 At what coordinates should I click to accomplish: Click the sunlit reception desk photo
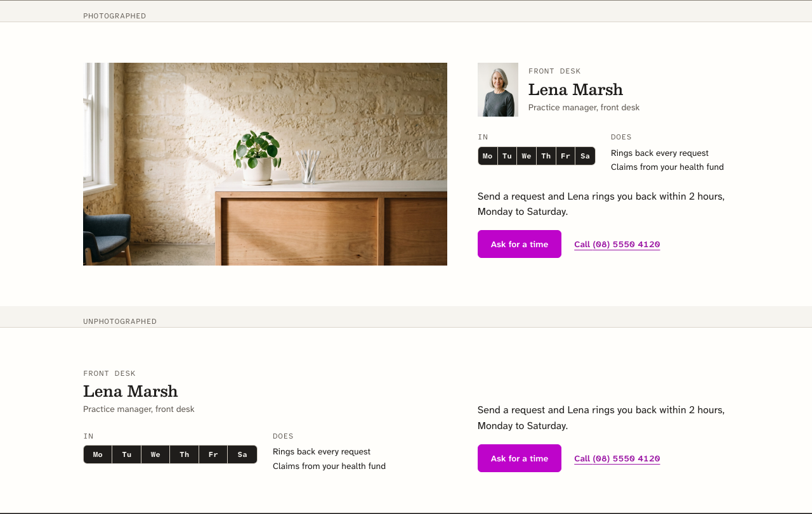(x=265, y=164)
